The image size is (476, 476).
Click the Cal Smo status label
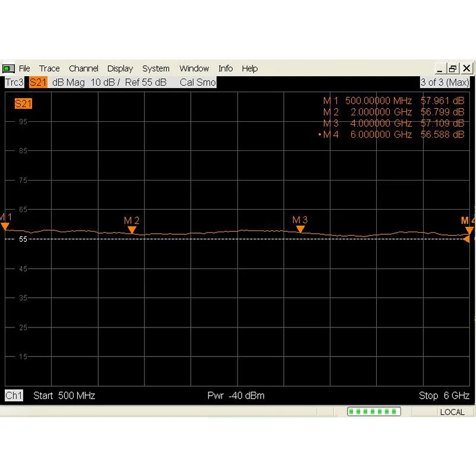(198, 82)
